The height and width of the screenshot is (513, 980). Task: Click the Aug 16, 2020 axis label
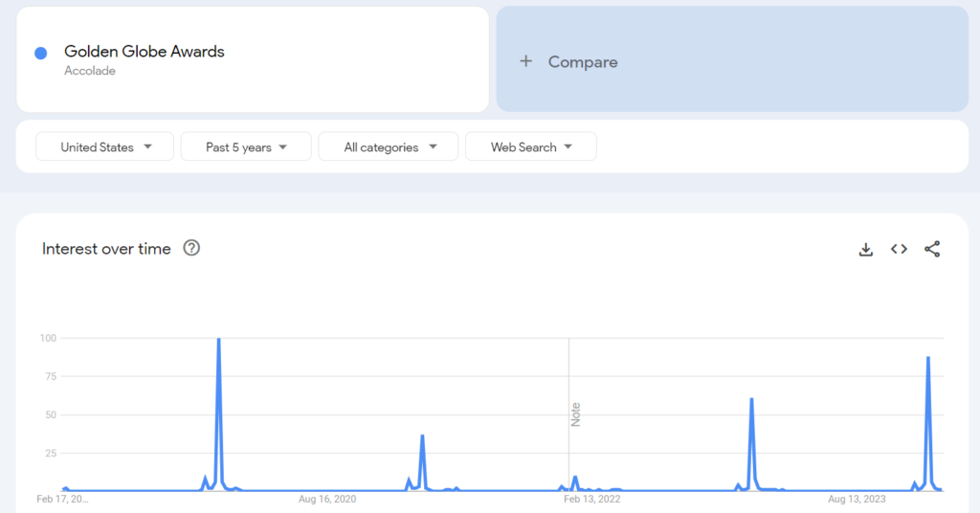click(x=327, y=499)
